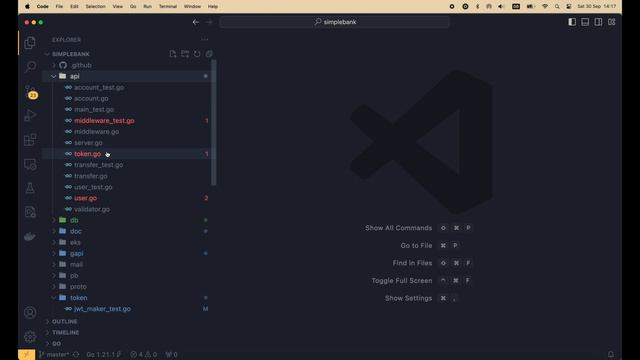This screenshot has height=360, width=640.
Task: Toggle the bottom panel
Action: [585, 22]
